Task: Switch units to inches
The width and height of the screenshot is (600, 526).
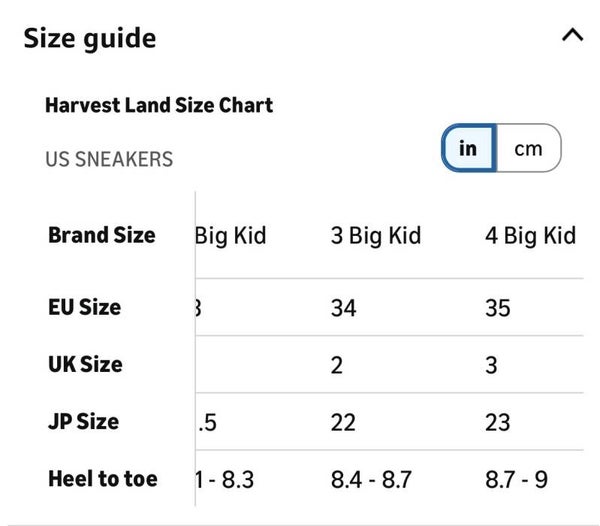Action: pyautogui.click(x=468, y=149)
